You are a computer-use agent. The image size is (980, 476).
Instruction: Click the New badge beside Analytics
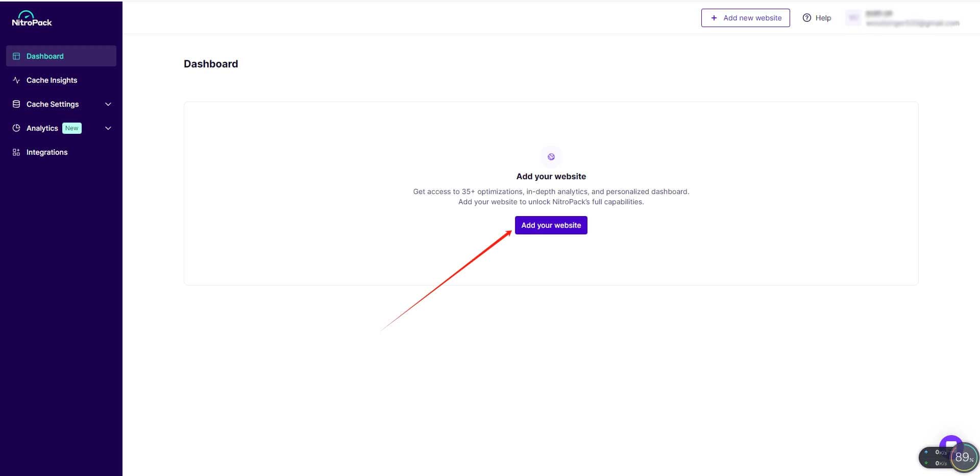pos(72,128)
